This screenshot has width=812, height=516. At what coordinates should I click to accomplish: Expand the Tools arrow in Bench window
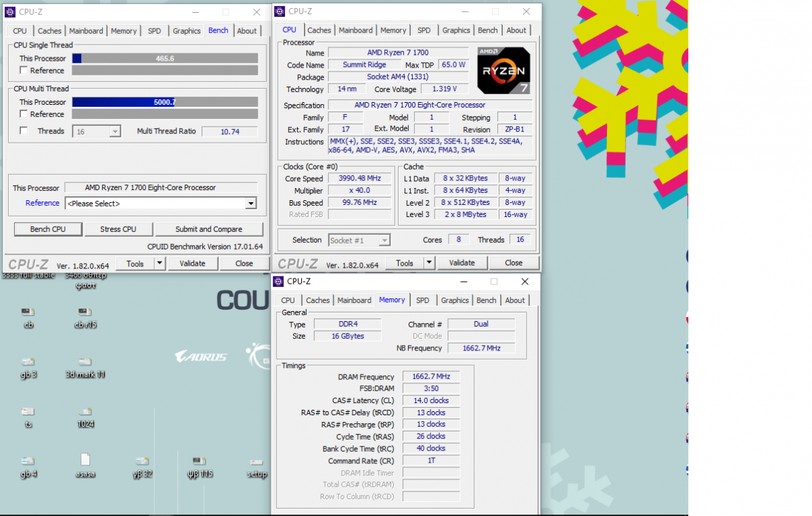160,264
